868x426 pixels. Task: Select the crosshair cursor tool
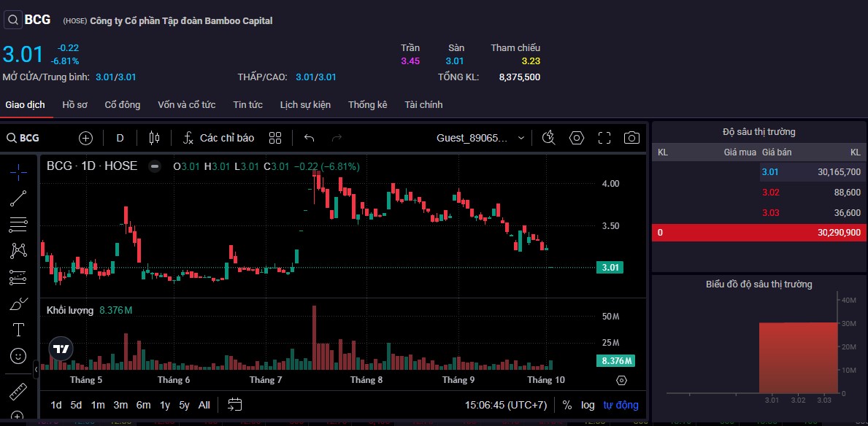click(x=18, y=171)
